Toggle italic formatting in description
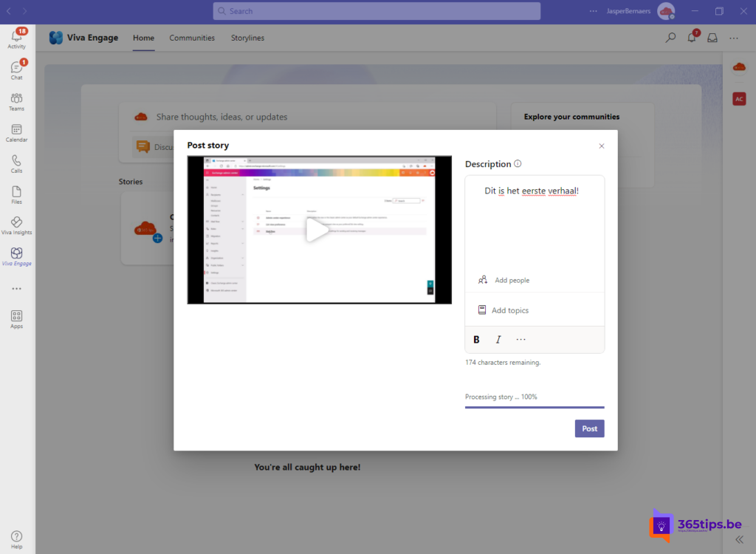This screenshot has height=554, width=756. point(498,340)
